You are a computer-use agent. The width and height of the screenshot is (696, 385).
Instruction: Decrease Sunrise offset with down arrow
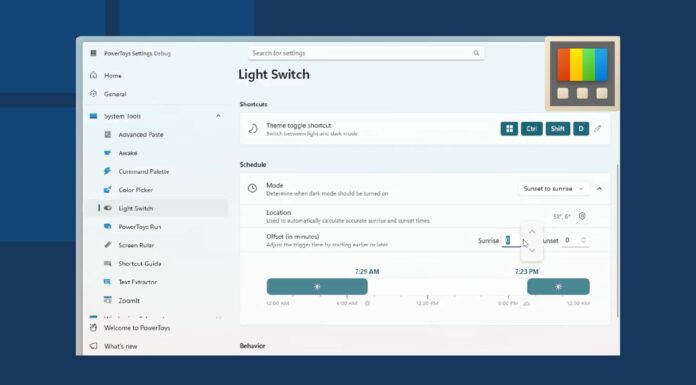tap(532, 250)
